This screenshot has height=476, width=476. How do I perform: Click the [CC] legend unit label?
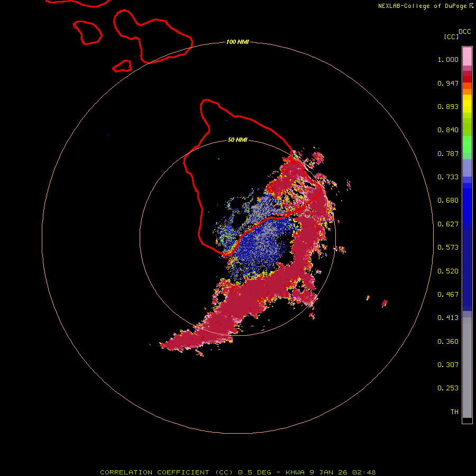point(451,36)
